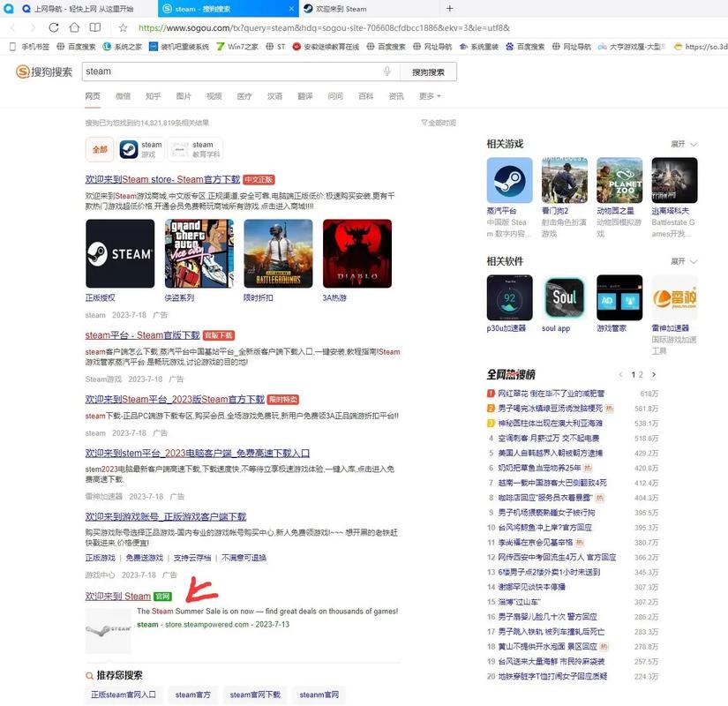Open the 雷神加速器 software icon
This screenshot has width=728, height=706.
[x=674, y=297]
